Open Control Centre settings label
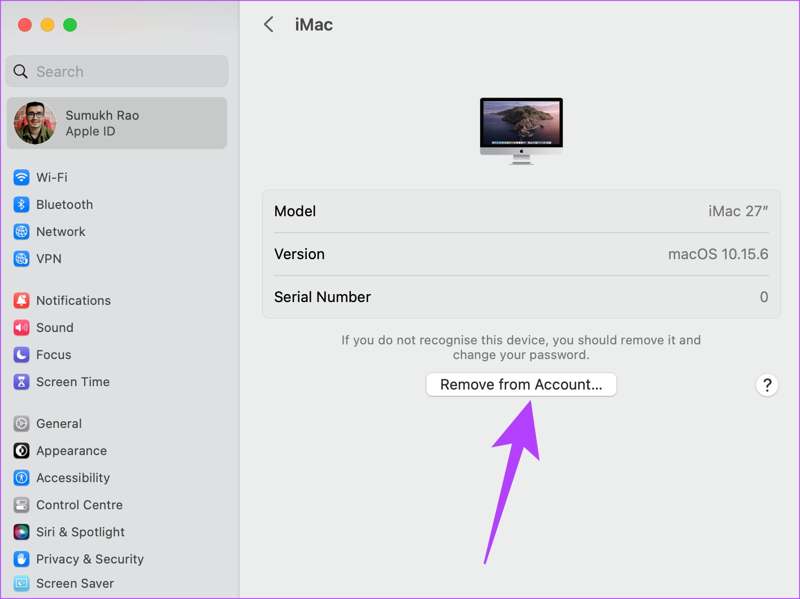Image resolution: width=800 pixels, height=599 pixels. tap(80, 505)
